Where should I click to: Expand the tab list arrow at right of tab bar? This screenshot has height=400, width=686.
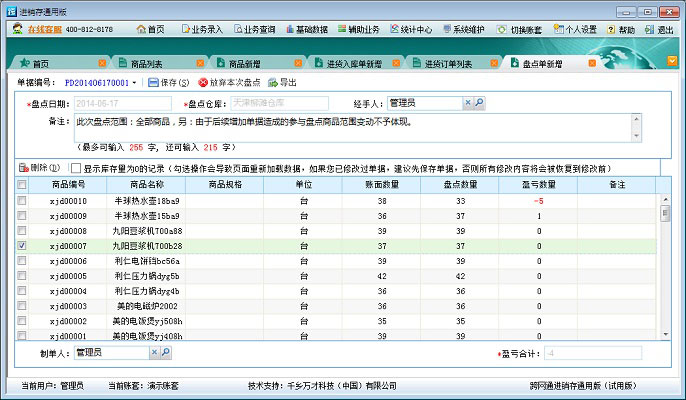[x=673, y=61]
